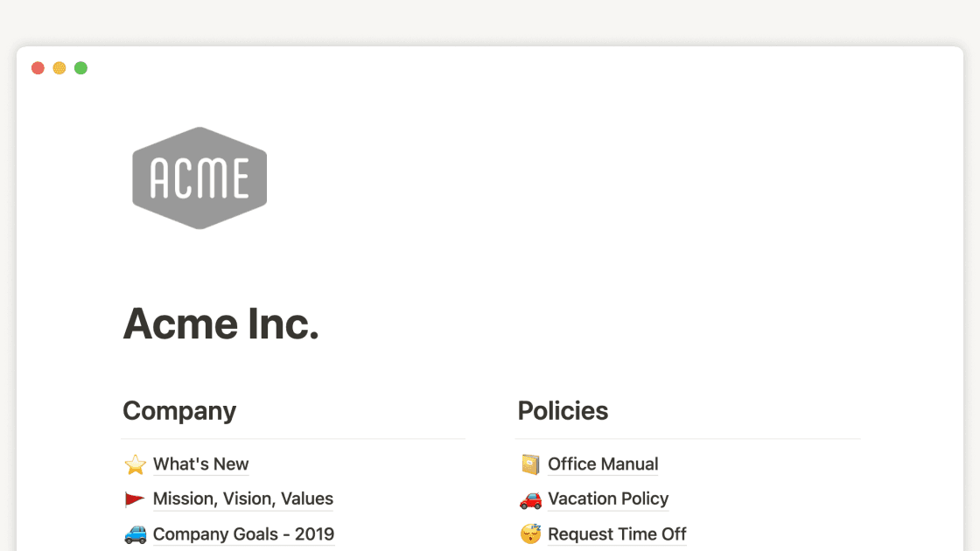Click the notebook icon beside Office Manual
The height and width of the screenshot is (551, 980).
coord(530,464)
